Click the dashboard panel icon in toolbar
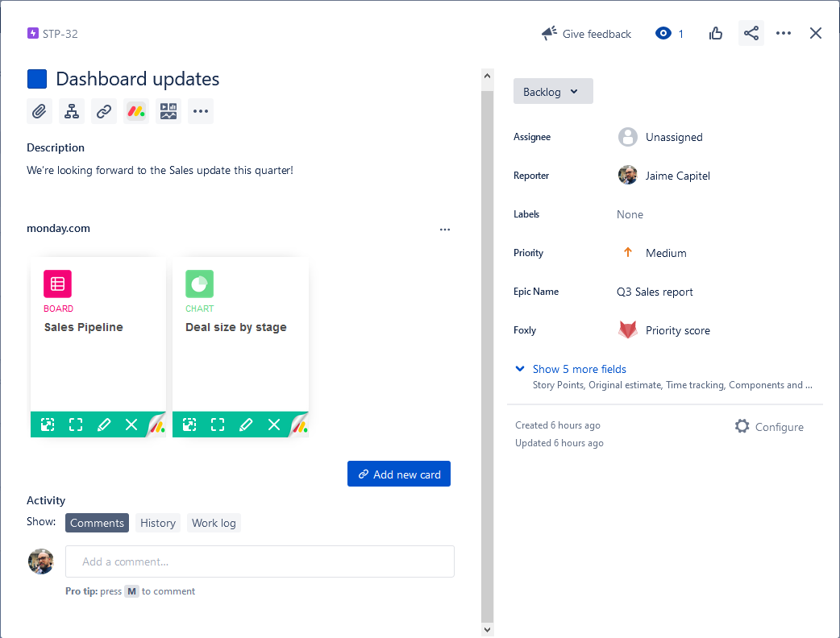 coord(168,111)
